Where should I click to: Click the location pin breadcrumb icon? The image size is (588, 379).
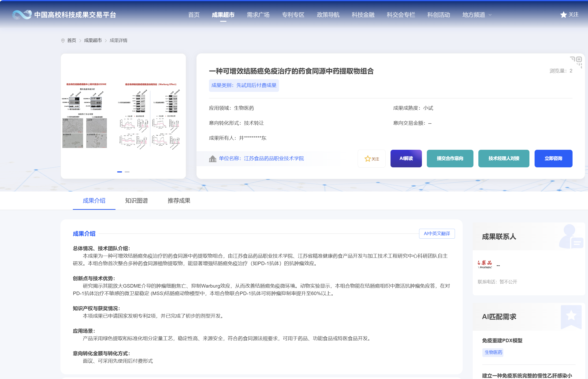(x=63, y=41)
